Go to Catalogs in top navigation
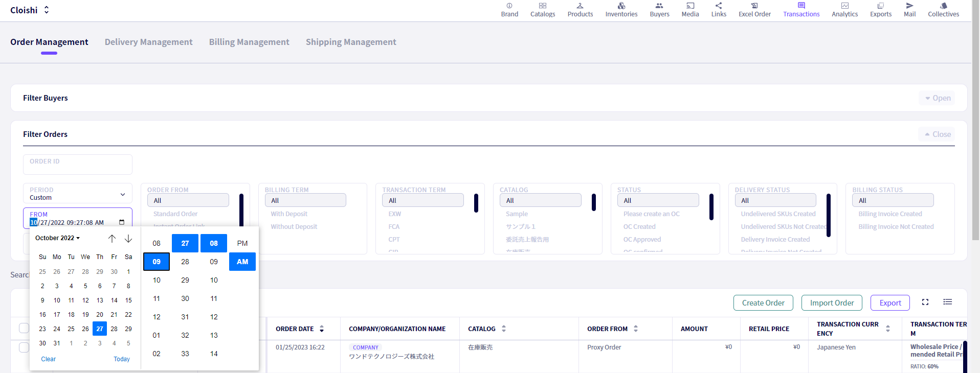 tap(543, 10)
